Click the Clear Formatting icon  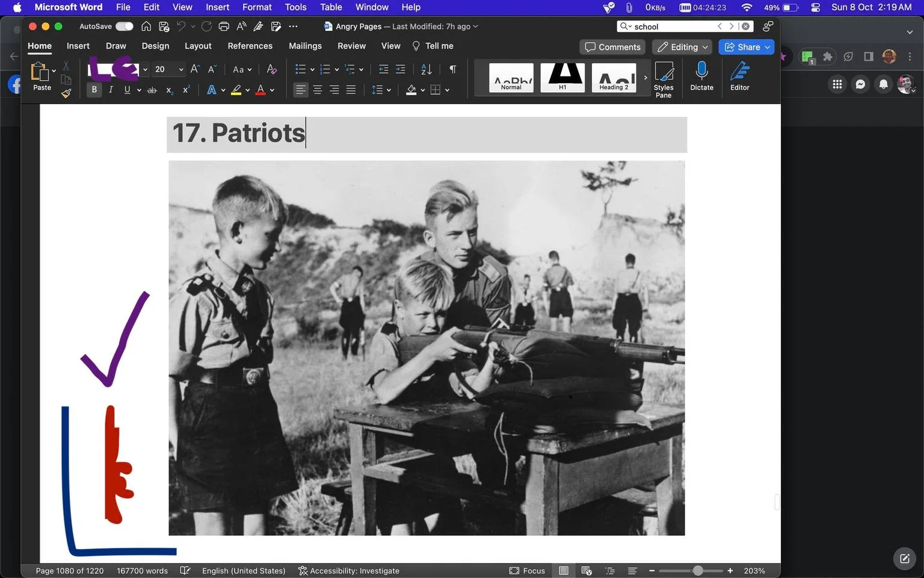click(x=272, y=69)
